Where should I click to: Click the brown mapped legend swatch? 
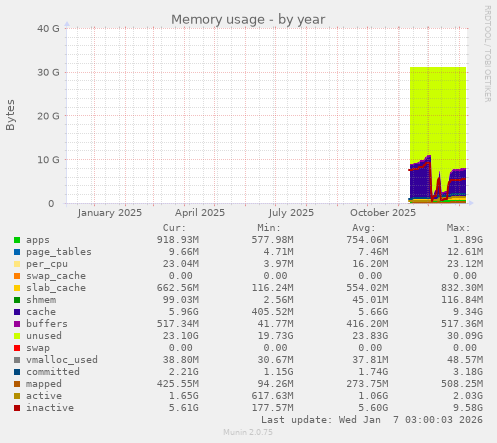click(17, 384)
